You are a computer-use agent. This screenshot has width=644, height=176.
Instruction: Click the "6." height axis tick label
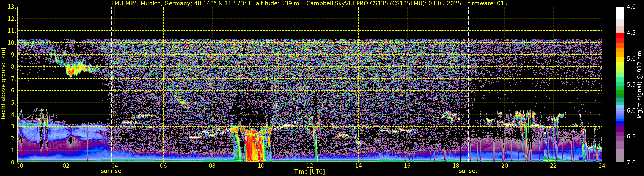13,91
